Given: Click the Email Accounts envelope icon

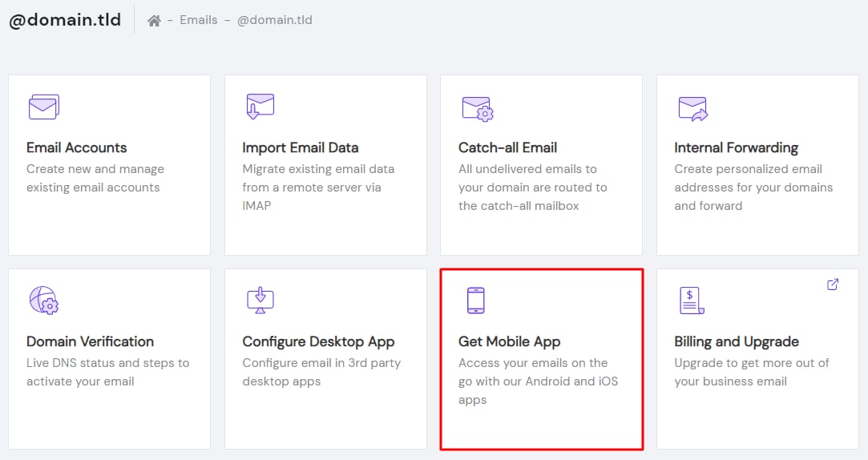Looking at the screenshot, I should tap(43, 107).
